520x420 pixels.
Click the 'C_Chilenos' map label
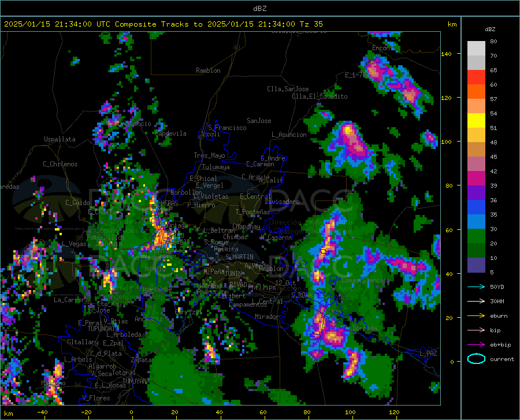(x=60, y=164)
